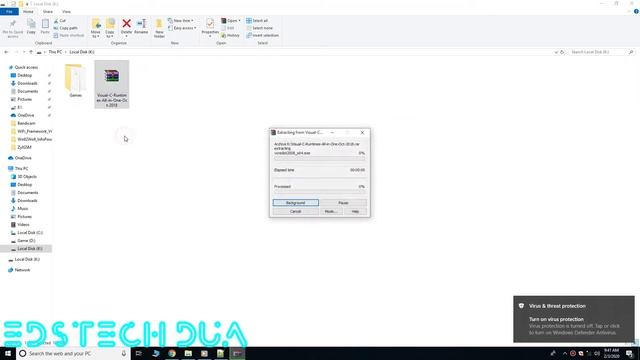Select 3D Objects in navigation pane
The image size is (640, 360).
click(x=27, y=176)
